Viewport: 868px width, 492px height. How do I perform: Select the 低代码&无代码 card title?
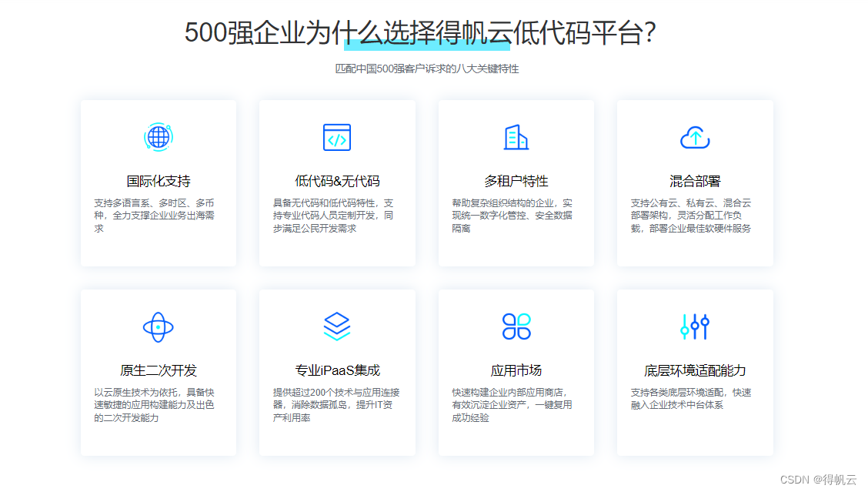(x=337, y=181)
